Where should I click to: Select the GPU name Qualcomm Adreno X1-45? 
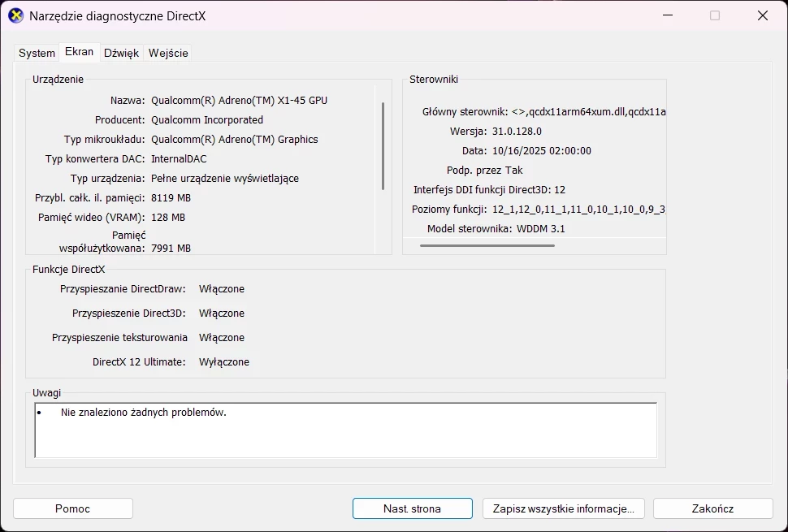(x=240, y=100)
